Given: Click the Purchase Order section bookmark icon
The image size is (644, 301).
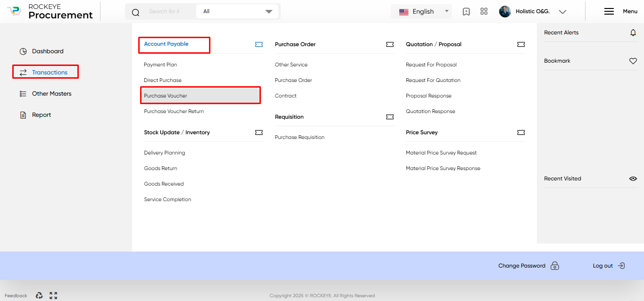Looking at the screenshot, I should 390,44.
